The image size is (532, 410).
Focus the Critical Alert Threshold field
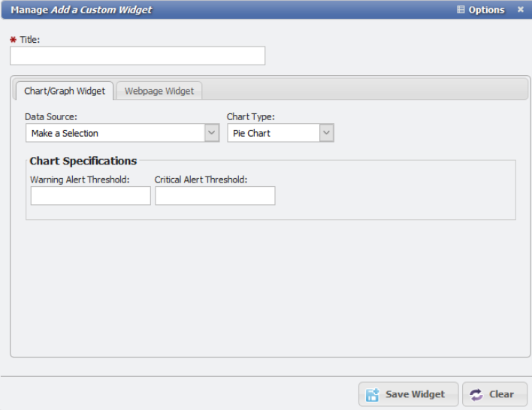click(x=215, y=196)
